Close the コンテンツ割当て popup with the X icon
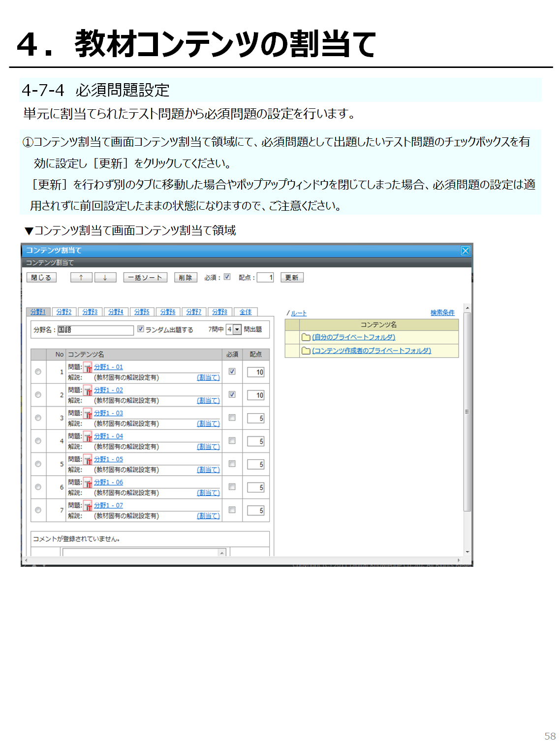This screenshot has height=747, width=560. tap(465, 251)
